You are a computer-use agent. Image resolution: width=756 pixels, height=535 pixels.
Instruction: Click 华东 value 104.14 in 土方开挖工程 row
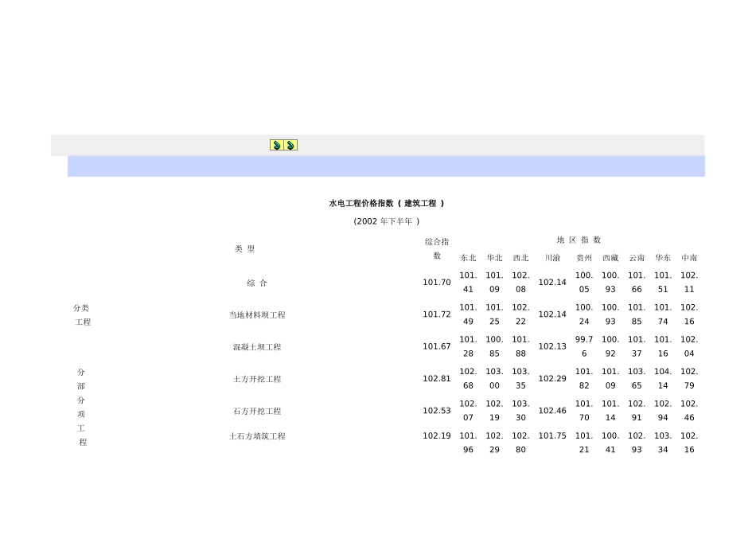click(663, 379)
